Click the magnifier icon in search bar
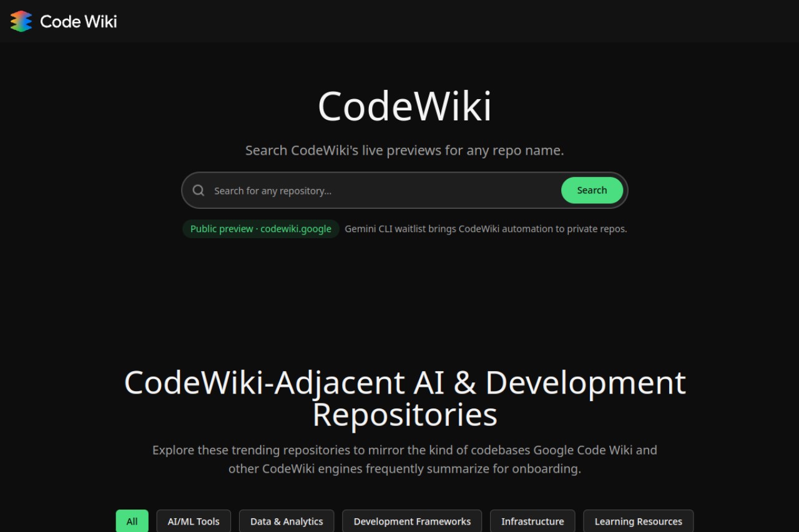The height and width of the screenshot is (532, 799). tap(199, 190)
